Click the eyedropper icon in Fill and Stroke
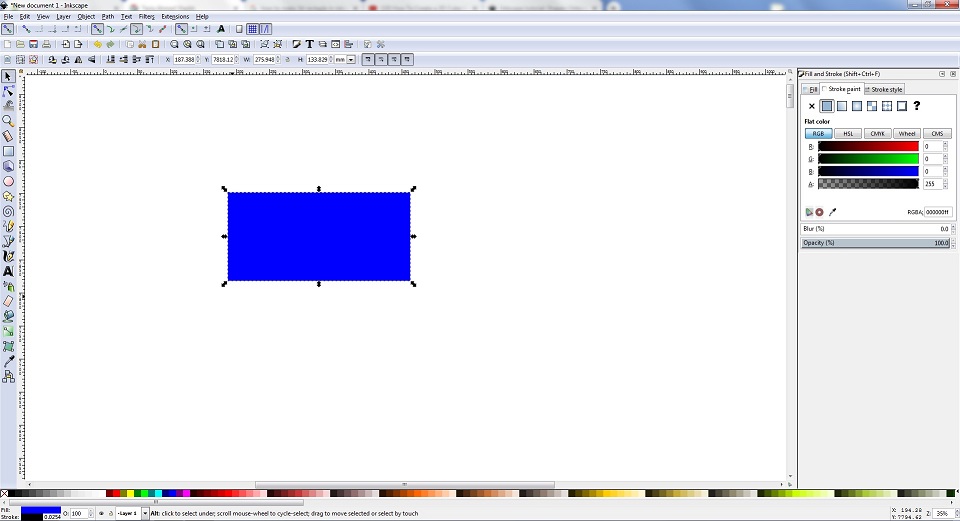The width and height of the screenshot is (960, 521). coord(832,212)
